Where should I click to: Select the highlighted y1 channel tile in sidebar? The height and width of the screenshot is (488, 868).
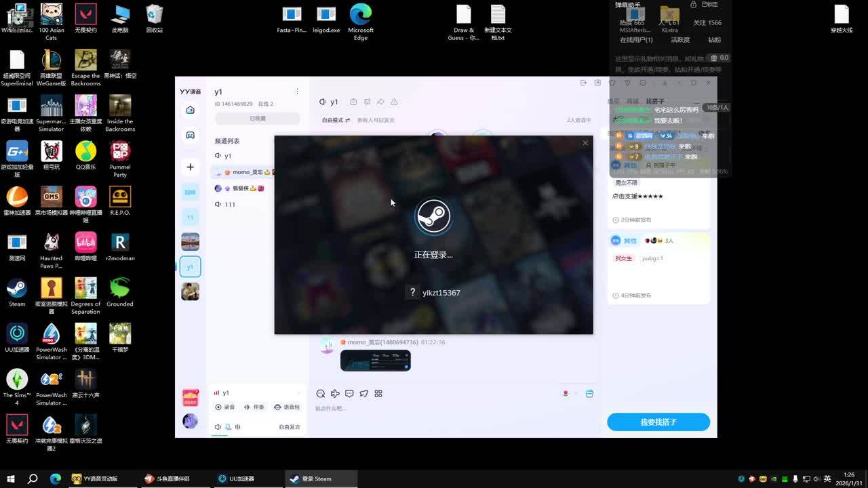(191, 267)
